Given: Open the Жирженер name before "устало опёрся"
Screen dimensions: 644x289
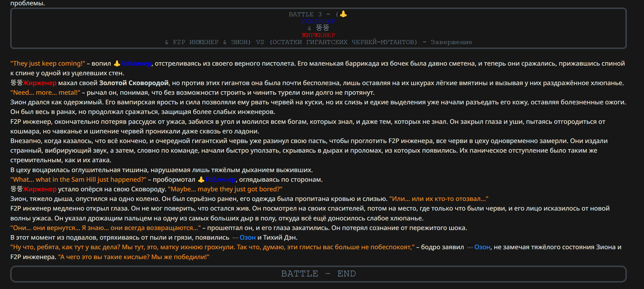Looking at the screenshot, I should pyautogui.click(x=40, y=189).
